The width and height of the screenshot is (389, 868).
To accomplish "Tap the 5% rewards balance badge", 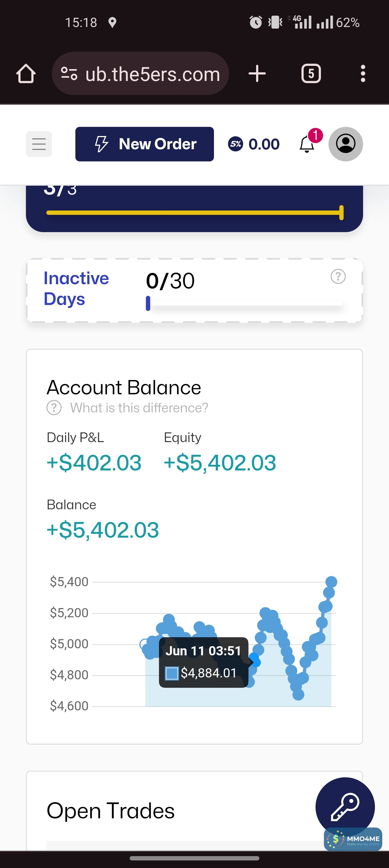I will point(254,144).
